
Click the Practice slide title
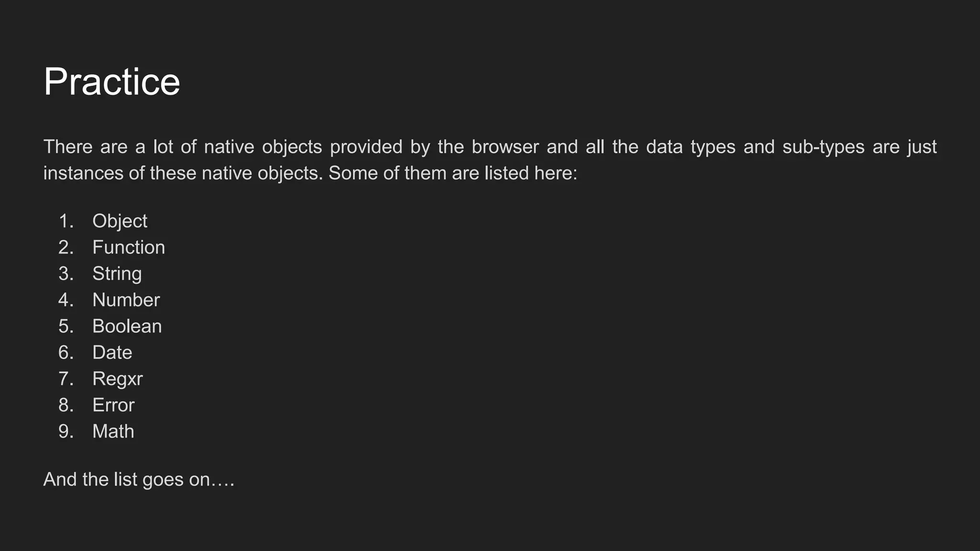click(x=111, y=81)
